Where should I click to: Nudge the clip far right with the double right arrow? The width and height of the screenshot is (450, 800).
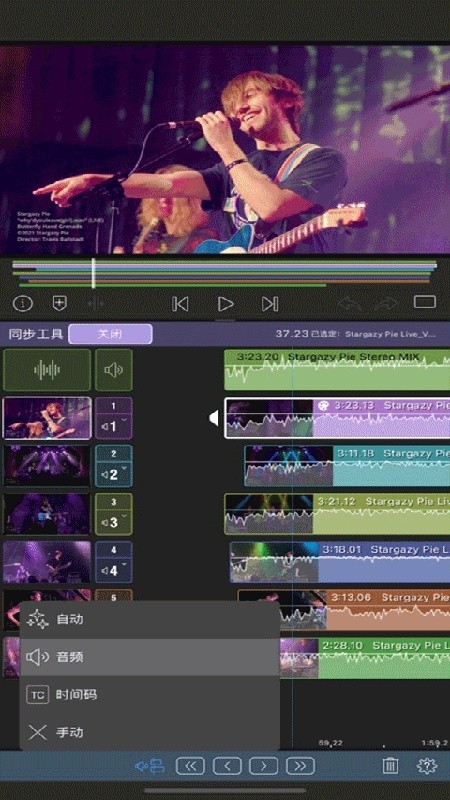[301, 766]
